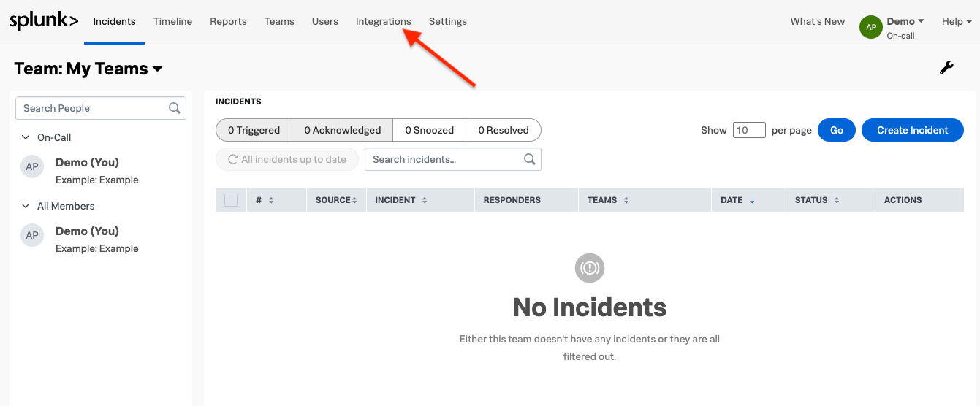
Task: Click the Status column sort icon
Action: pos(837,200)
